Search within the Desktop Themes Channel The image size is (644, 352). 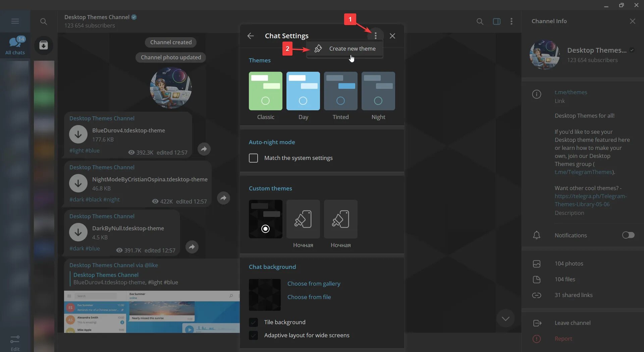coord(480,21)
